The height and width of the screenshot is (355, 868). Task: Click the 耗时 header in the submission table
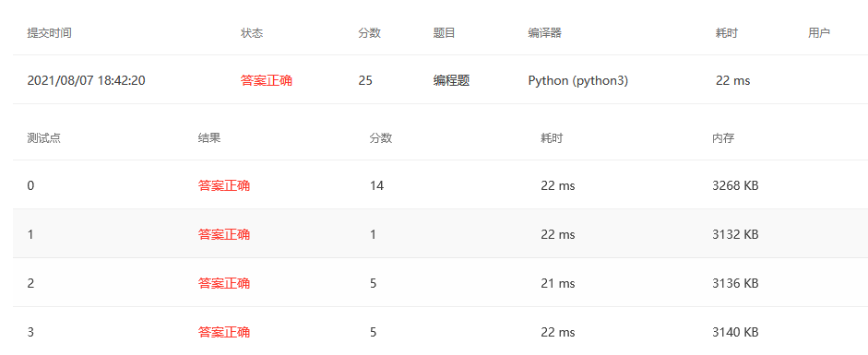tap(727, 33)
